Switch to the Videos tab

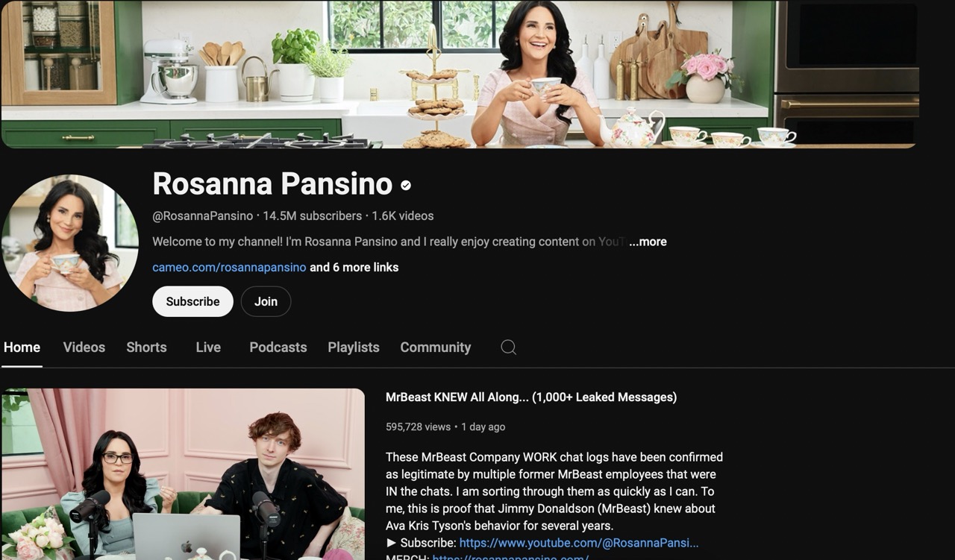(x=84, y=347)
